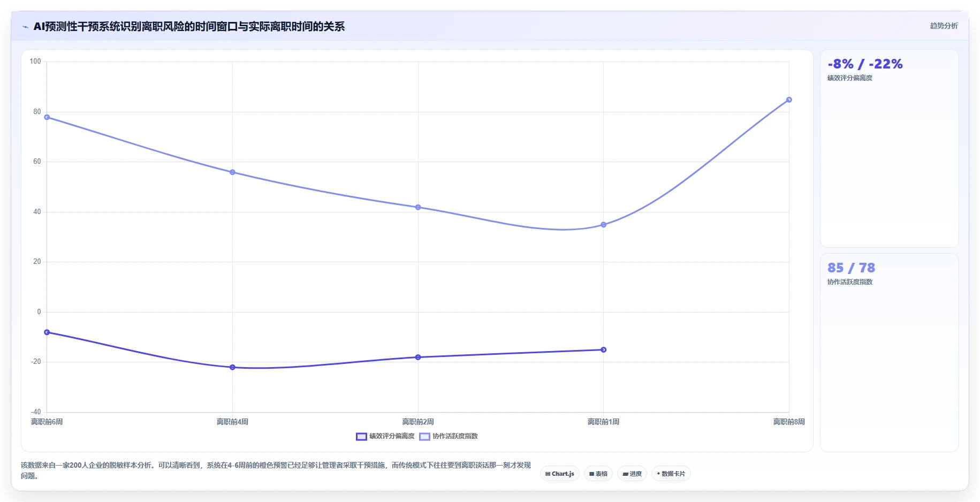This screenshot has height=502, width=980.
Task: Click the 离职前6周 axis label
Action: [47, 422]
